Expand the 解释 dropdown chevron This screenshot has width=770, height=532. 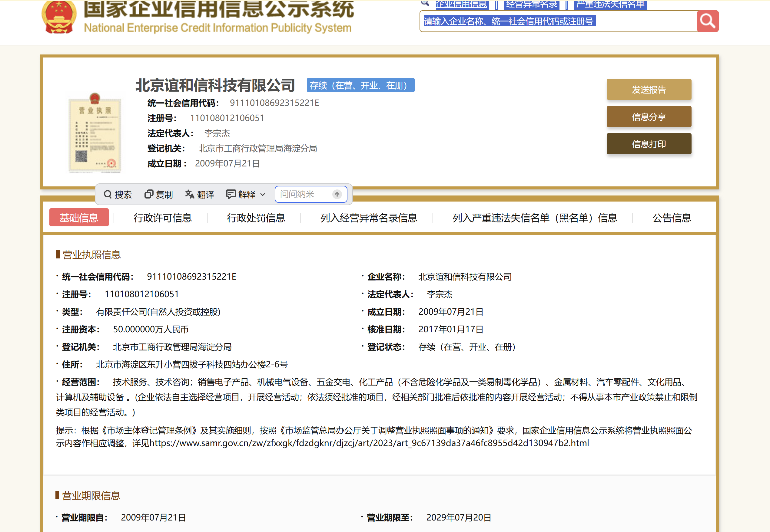(x=263, y=195)
